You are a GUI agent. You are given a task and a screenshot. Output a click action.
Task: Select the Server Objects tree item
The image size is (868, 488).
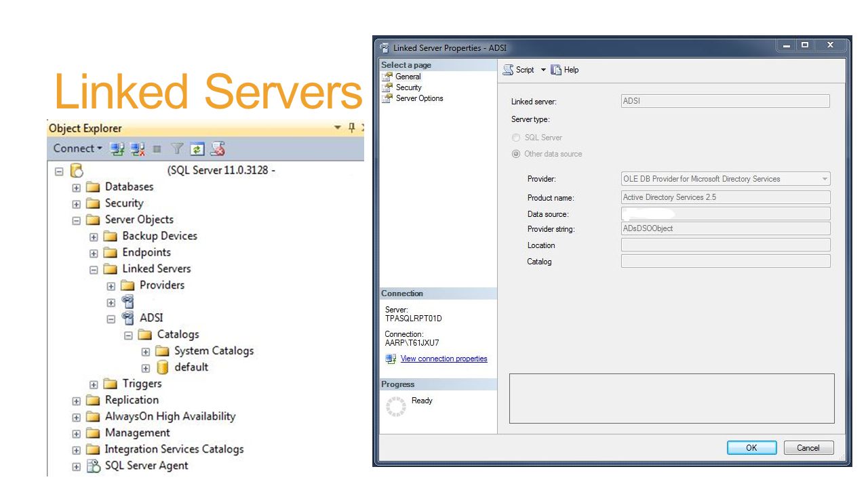(x=139, y=220)
